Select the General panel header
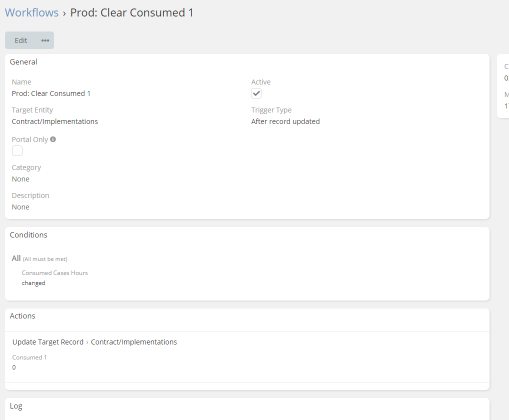The width and height of the screenshot is (509, 420). 23,62
